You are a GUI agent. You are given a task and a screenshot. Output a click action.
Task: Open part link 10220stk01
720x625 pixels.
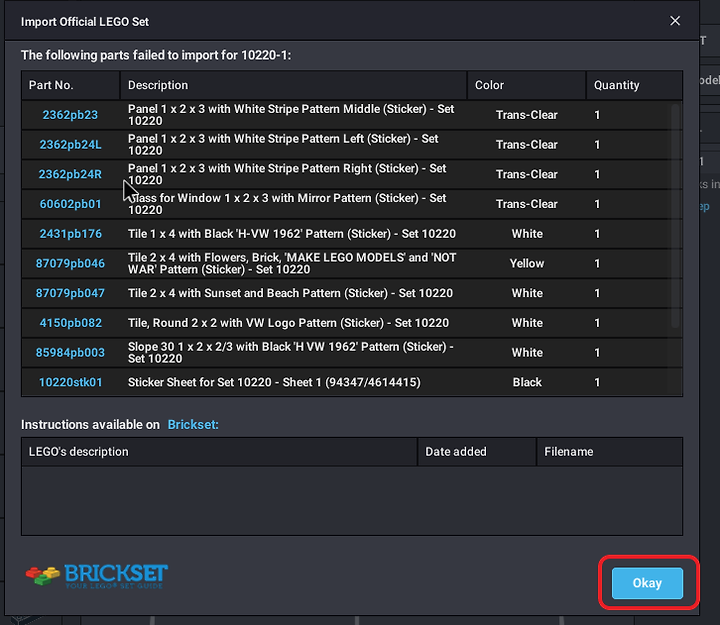click(70, 382)
